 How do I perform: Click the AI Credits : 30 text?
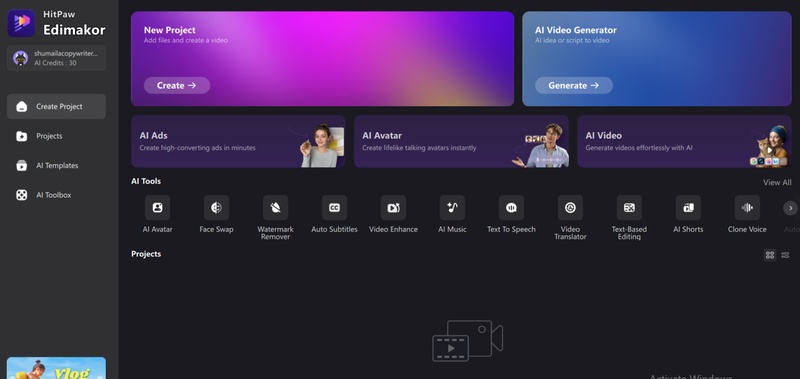click(55, 63)
